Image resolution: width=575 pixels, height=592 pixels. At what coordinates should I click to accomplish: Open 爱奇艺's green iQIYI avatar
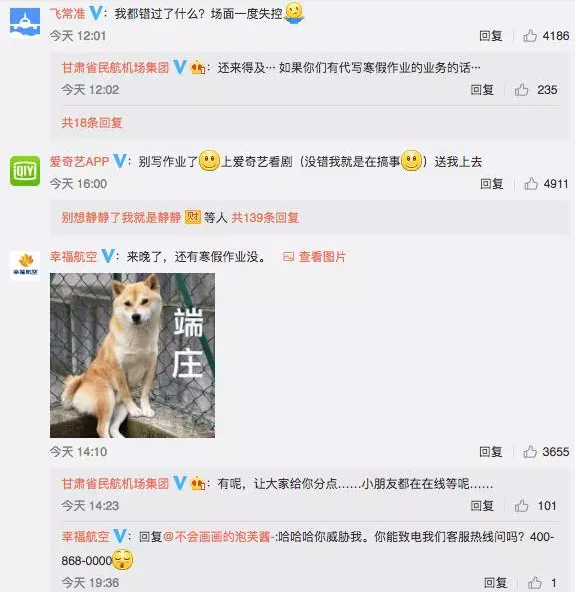tap(25, 171)
